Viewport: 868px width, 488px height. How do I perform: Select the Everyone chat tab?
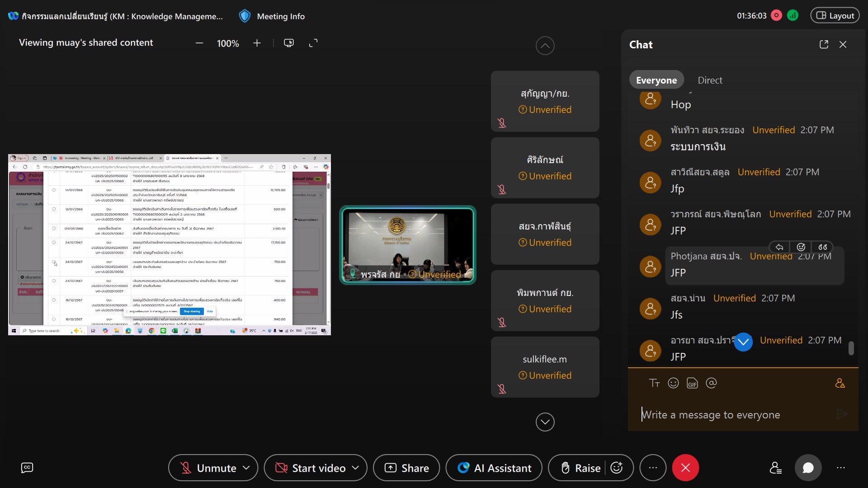click(x=656, y=80)
